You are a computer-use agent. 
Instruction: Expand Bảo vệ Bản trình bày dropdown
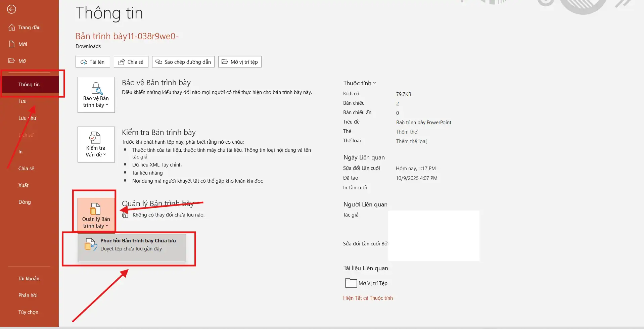coord(96,95)
